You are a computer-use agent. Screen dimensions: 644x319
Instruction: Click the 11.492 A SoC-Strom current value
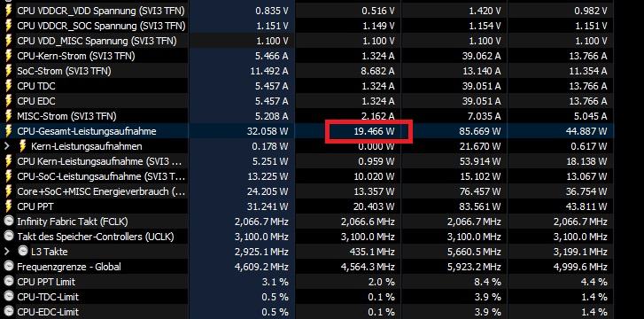[269, 71]
